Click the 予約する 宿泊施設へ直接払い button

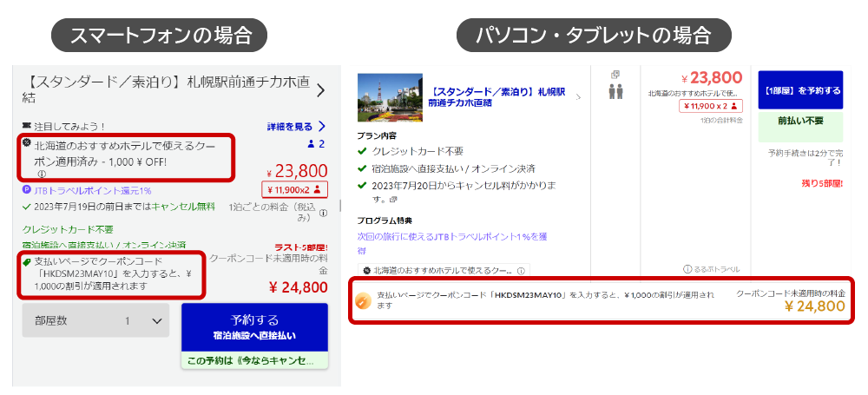254,327
